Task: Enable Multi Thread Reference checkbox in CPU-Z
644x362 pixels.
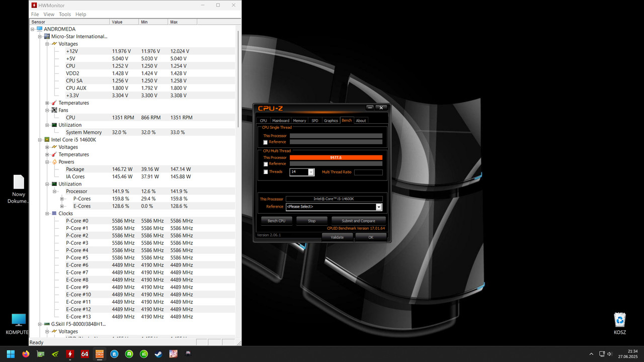Action: pos(266,164)
